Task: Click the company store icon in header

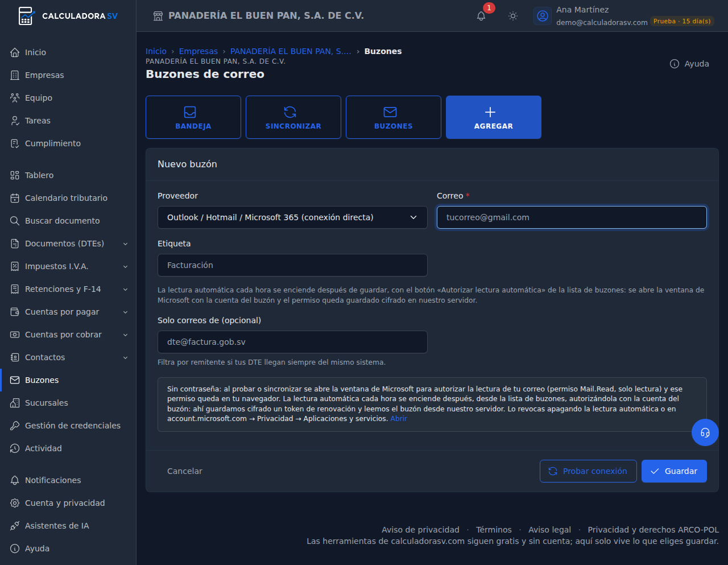Action: pos(158,16)
